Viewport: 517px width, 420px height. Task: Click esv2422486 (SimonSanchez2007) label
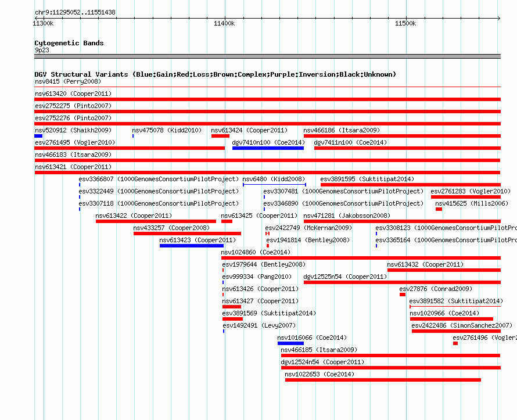pos(462,325)
